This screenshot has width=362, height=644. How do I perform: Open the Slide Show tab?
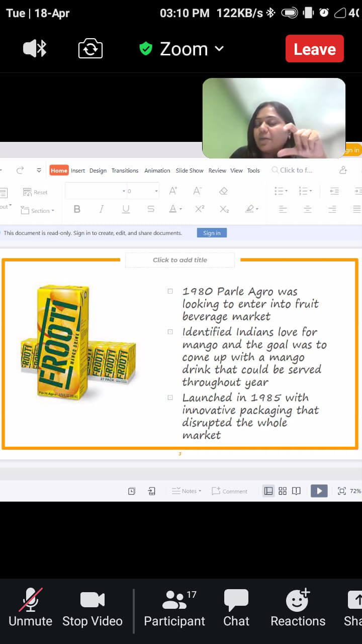190,171
